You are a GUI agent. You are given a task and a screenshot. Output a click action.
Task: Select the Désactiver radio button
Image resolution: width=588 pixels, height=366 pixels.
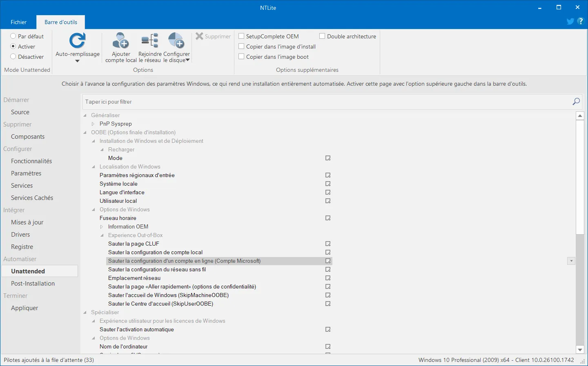click(13, 56)
